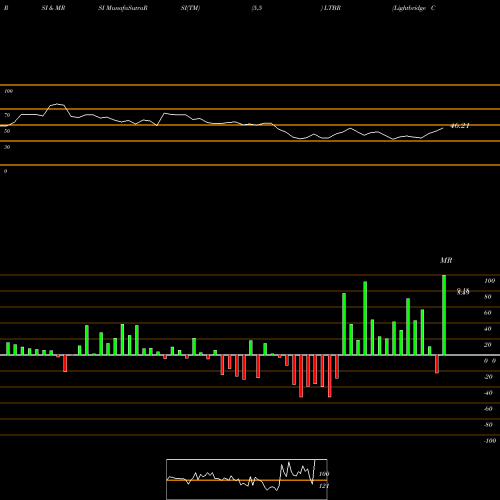Click the "SI & MR" header text
Viewport: 500px width, 500px height.
click(x=53, y=8)
